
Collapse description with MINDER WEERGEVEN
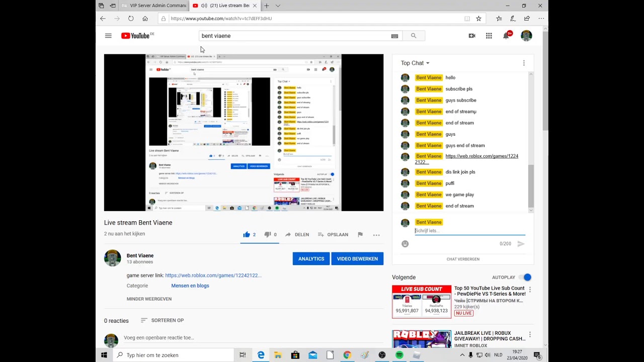(x=149, y=299)
